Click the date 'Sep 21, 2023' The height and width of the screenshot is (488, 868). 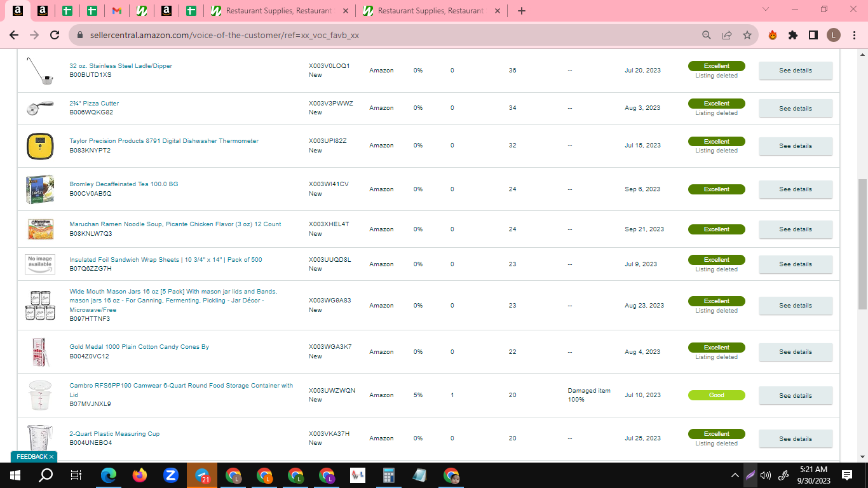coord(644,229)
